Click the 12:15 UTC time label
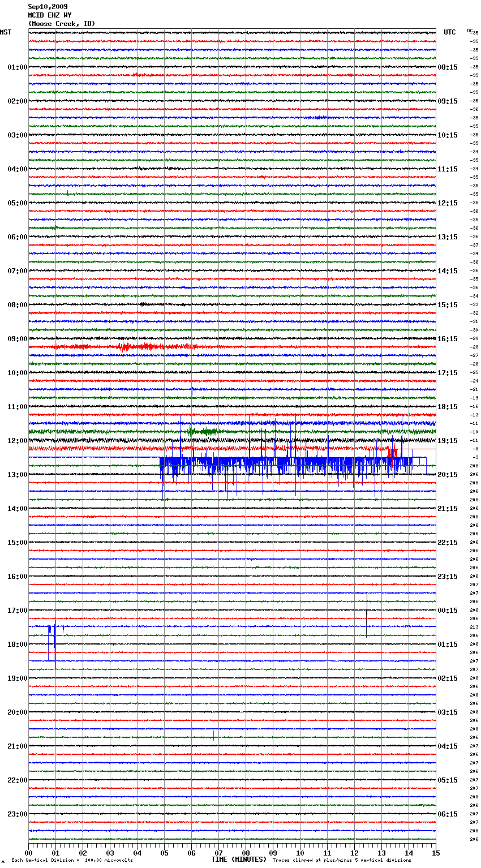 (448, 203)
